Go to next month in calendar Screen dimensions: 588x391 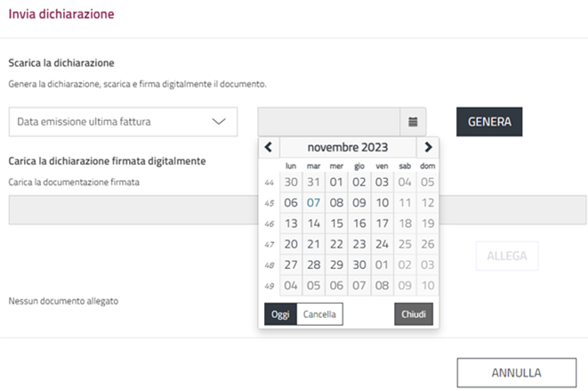click(428, 147)
